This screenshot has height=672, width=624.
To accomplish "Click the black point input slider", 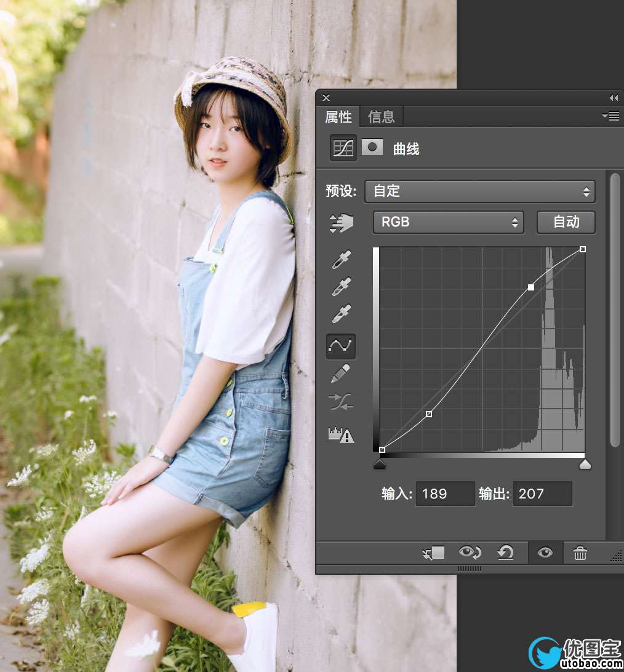I will 380,465.
